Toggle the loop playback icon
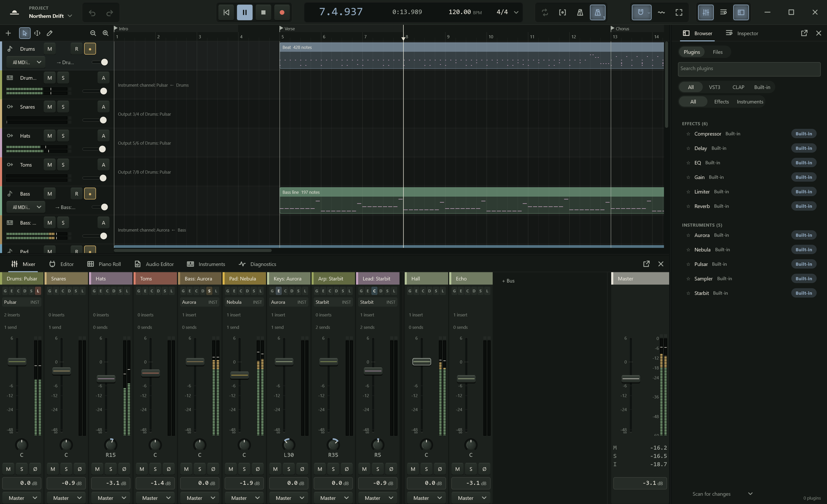827x504 pixels. pos(545,12)
